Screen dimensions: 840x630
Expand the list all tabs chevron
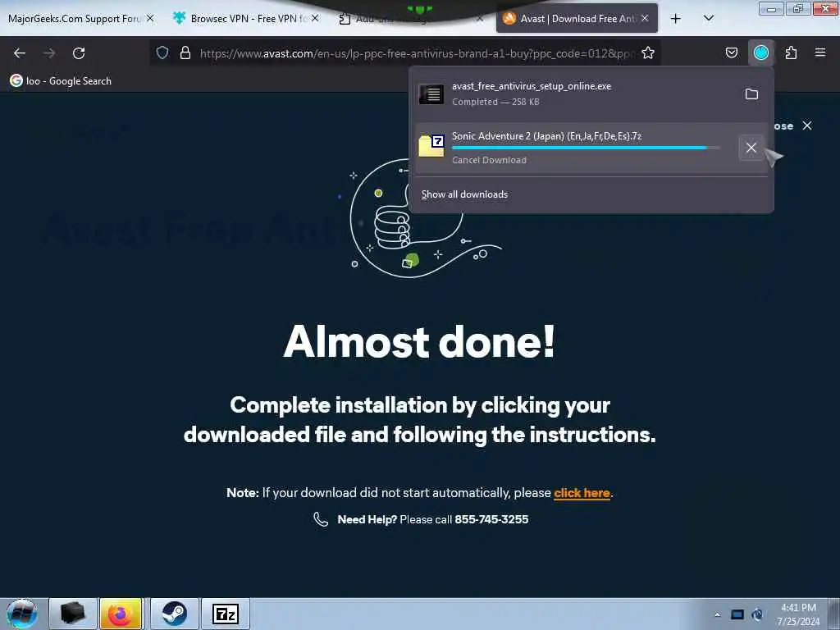click(x=709, y=18)
